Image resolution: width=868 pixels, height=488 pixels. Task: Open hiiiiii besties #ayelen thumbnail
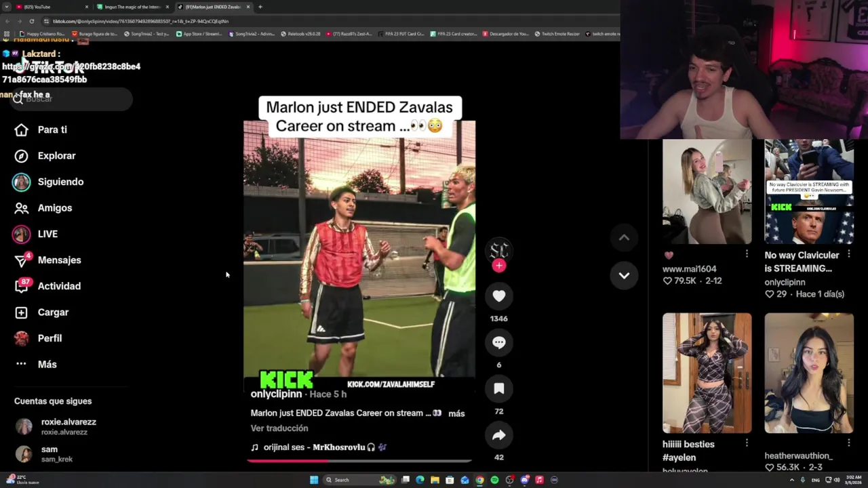coord(707,373)
